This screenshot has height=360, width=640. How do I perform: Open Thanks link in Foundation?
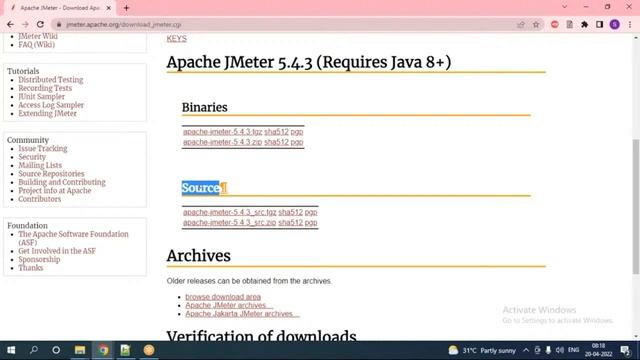31,268
